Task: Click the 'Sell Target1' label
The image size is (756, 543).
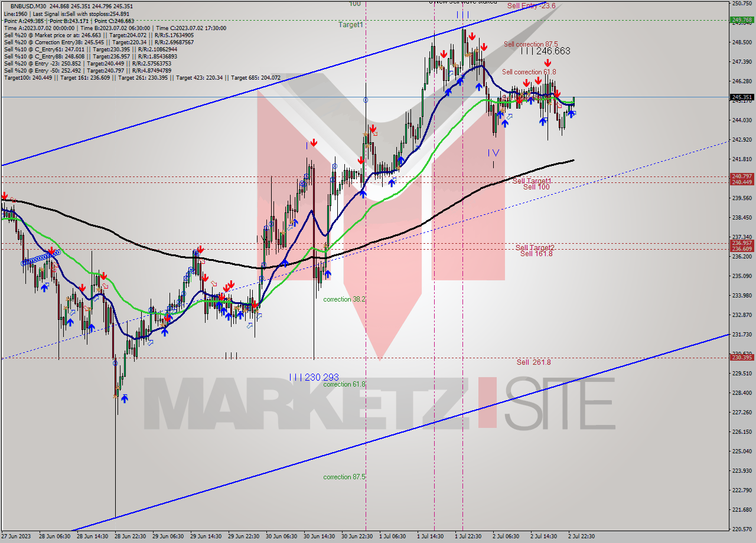Action: pyautogui.click(x=532, y=181)
